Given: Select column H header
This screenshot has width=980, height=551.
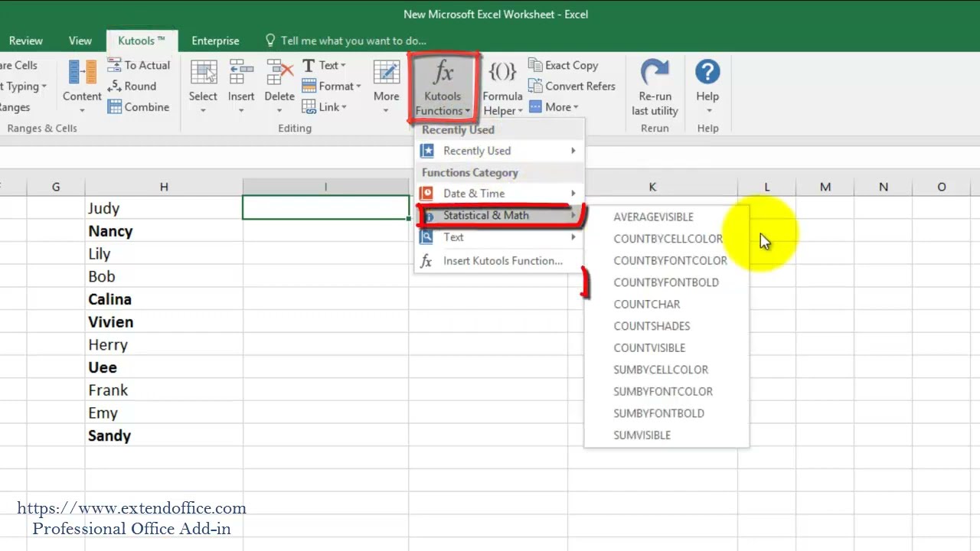Looking at the screenshot, I should 164,187.
